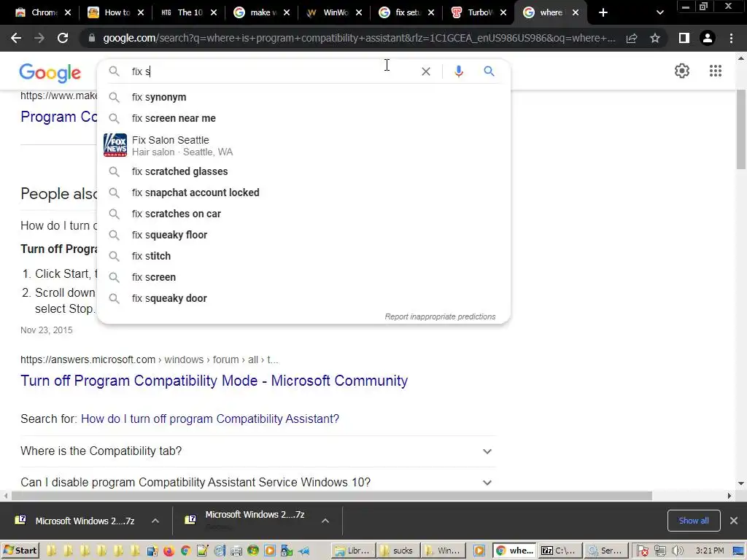Open 'Turn off Program Compatibility Mode' result
This screenshot has width=747, height=560.
(x=214, y=381)
